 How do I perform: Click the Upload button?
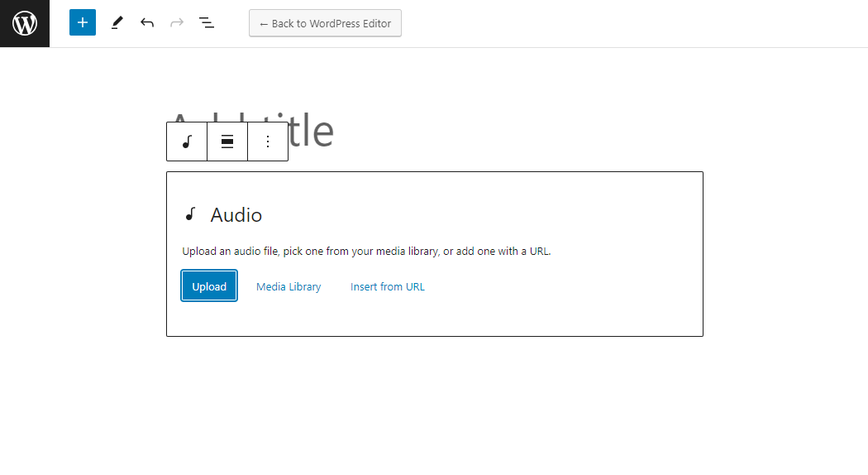[209, 286]
